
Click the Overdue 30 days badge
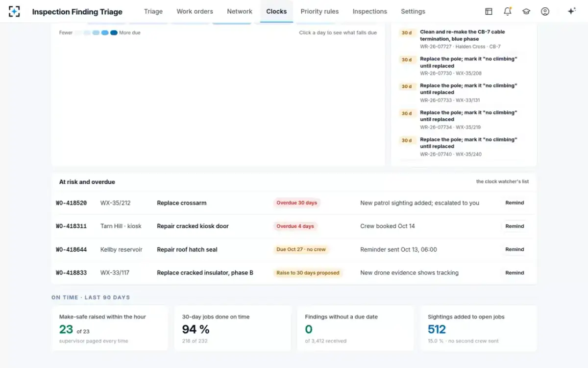click(296, 203)
